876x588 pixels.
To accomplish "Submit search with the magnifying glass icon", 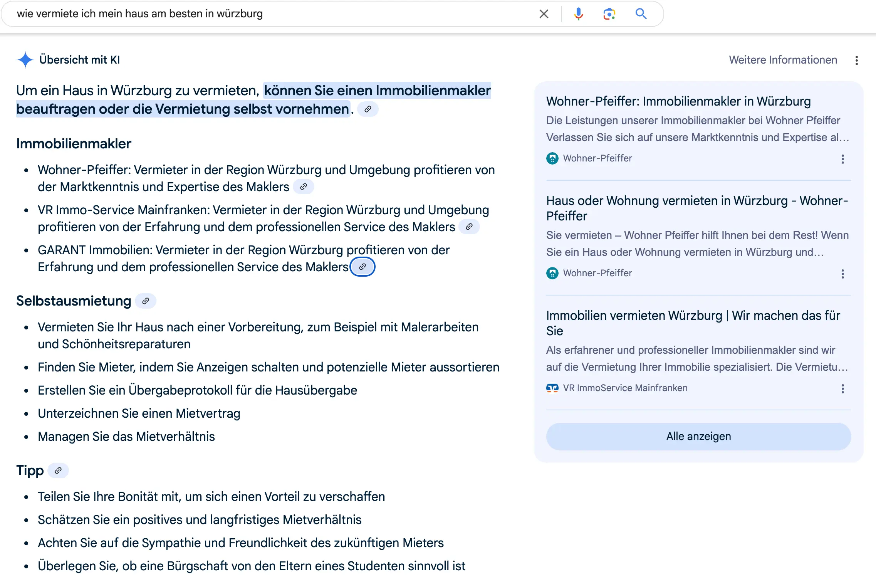I will (x=641, y=14).
